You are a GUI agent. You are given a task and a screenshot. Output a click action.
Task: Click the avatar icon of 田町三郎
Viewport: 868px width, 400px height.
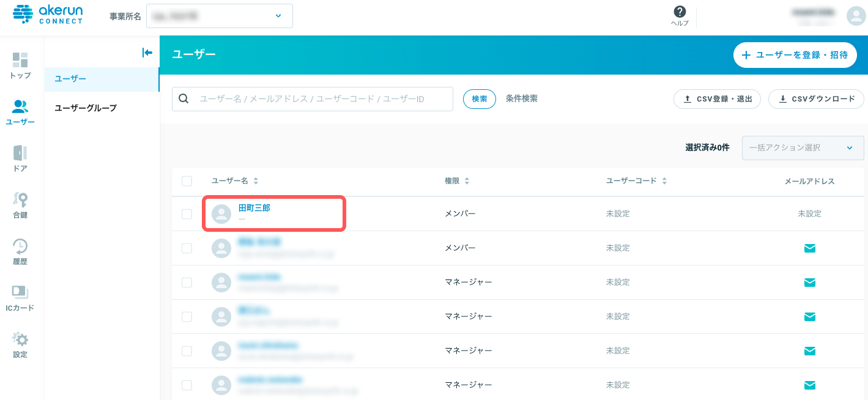[221, 214]
